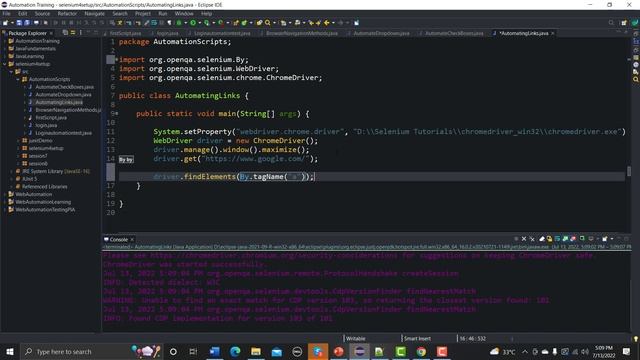The width and height of the screenshot is (640, 360).
Task: Select AutomateDropdown.java in Package Explorer
Action: pyautogui.click(x=63, y=95)
